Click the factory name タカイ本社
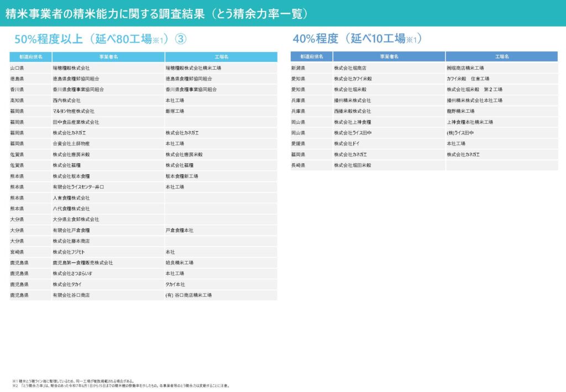The height and width of the screenshot is (392, 566). point(175,284)
